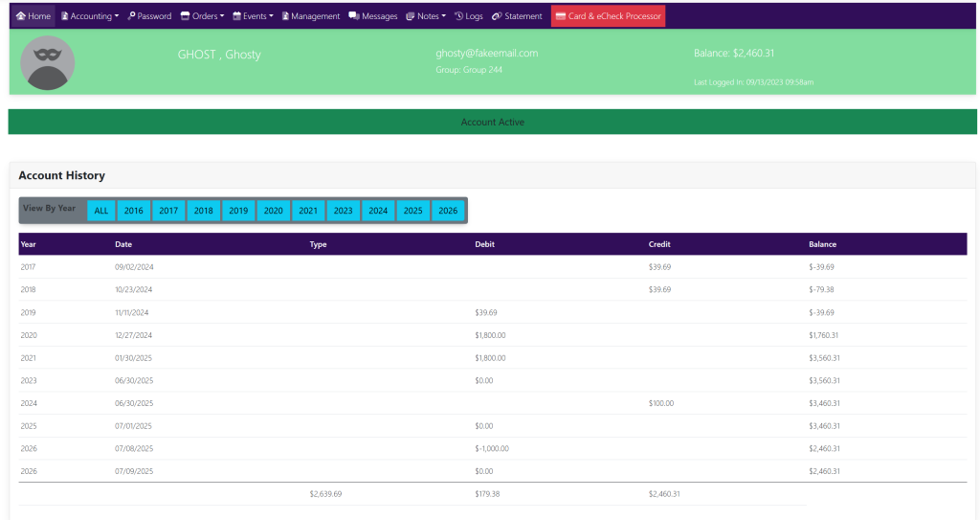Click the Password key icon
This screenshot has height=520, width=980.
click(x=131, y=16)
